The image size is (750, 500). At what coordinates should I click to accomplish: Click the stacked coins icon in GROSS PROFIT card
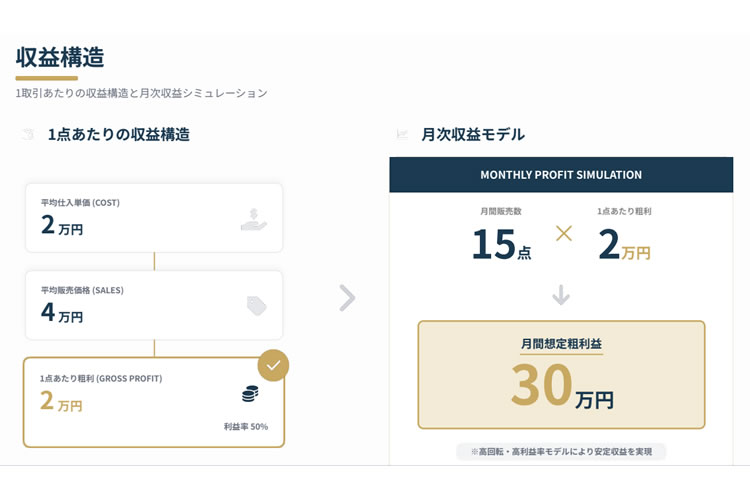[250, 394]
